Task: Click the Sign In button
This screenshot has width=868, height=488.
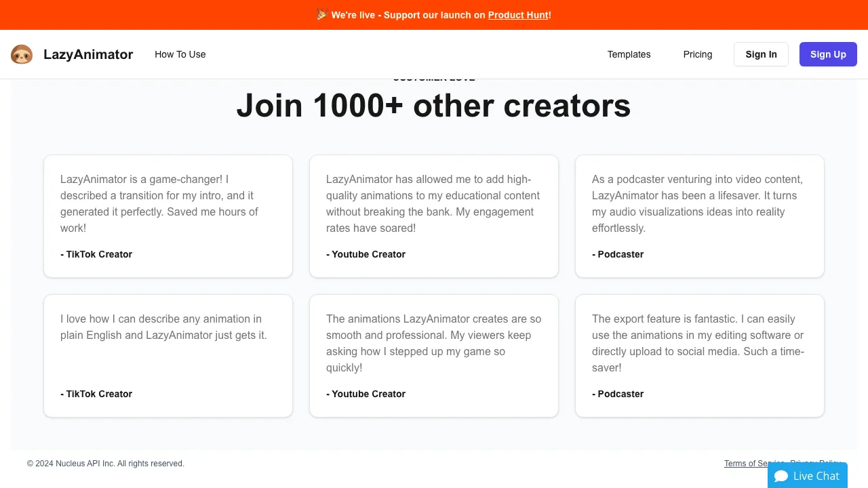Action: (761, 54)
